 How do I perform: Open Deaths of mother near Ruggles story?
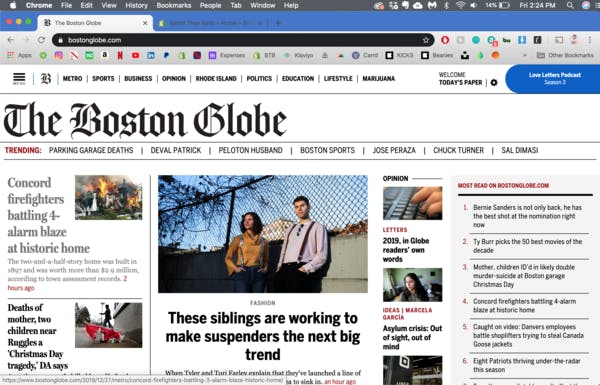point(38,337)
